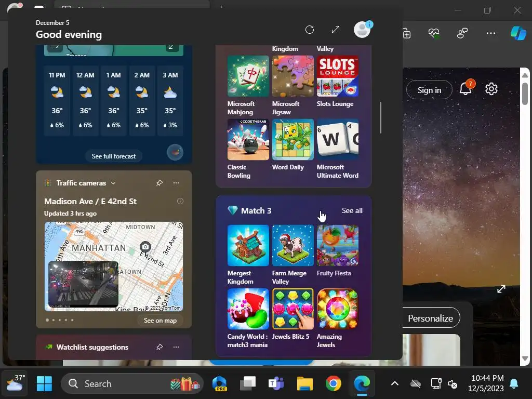
Task: Open Farm Merge Valley in Match 3
Action: click(293, 245)
